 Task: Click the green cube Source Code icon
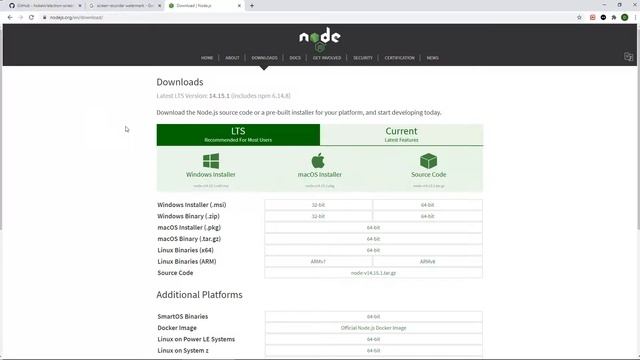[x=428, y=161]
